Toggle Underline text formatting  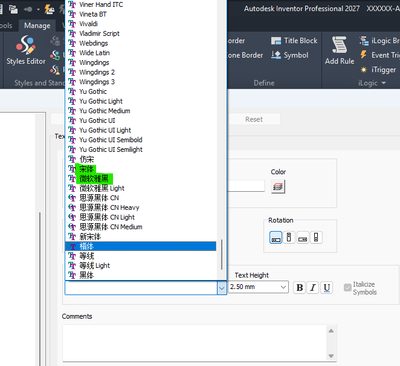(x=327, y=287)
